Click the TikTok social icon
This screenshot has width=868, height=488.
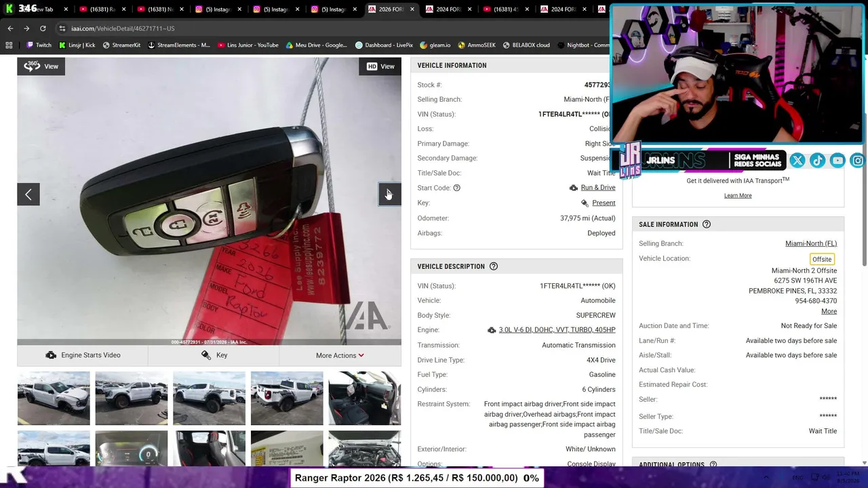pos(817,161)
